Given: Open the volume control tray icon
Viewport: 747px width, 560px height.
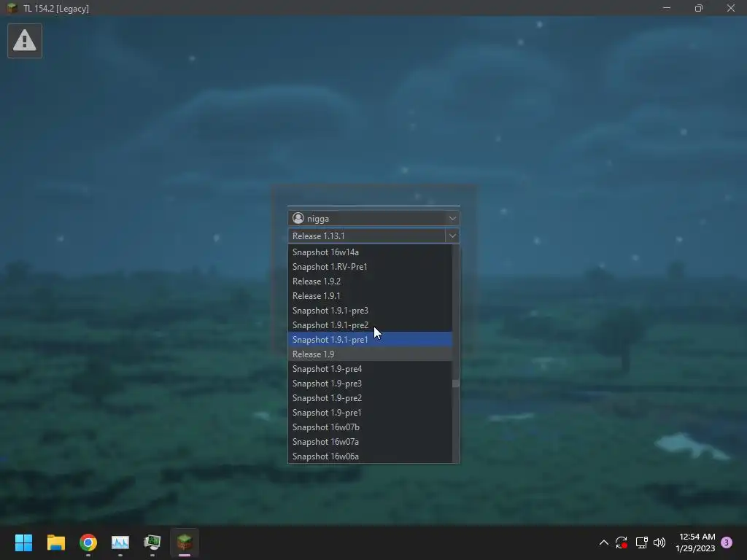Looking at the screenshot, I should pyautogui.click(x=659, y=542).
